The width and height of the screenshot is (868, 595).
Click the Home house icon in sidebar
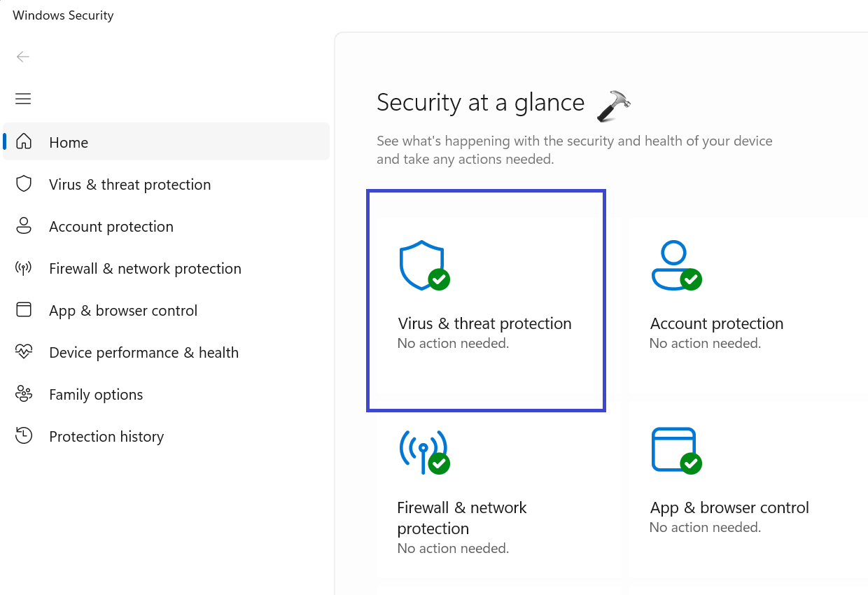24,142
